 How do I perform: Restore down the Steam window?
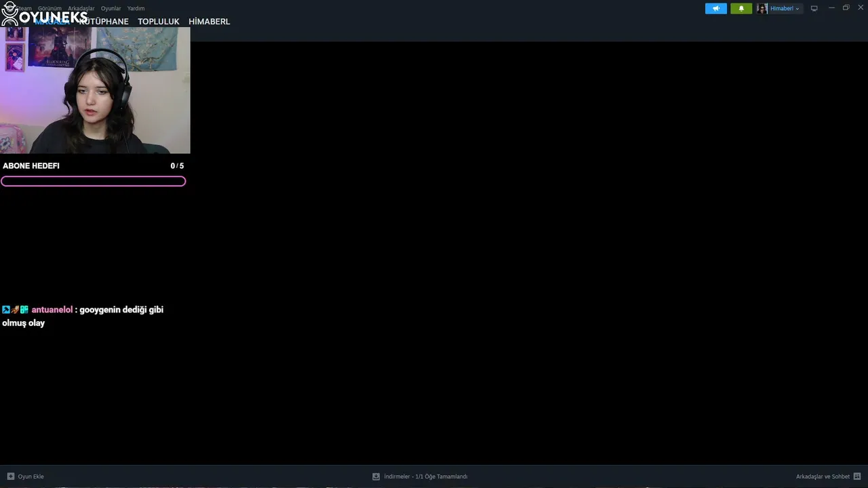click(846, 7)
